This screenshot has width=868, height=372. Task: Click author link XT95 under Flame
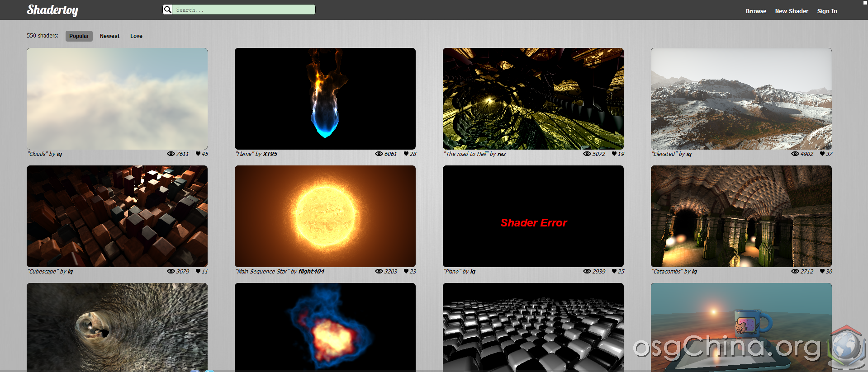[x=270, y=154]
